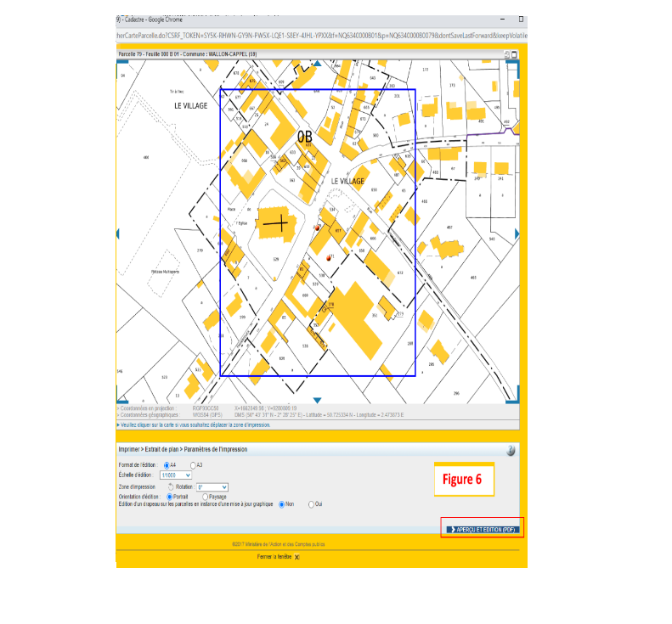Open the Rotation 0° dropdown

pyautogui.click(x=212, y=487)
